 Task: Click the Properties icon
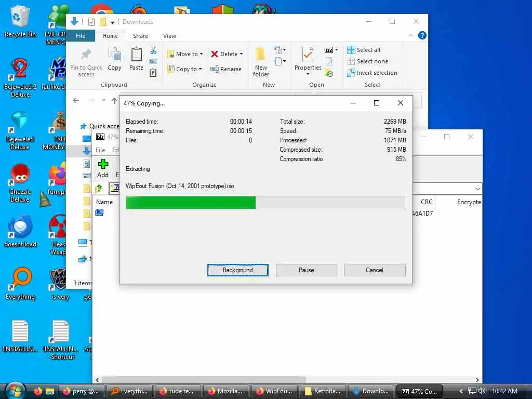(x=308, y=54)
